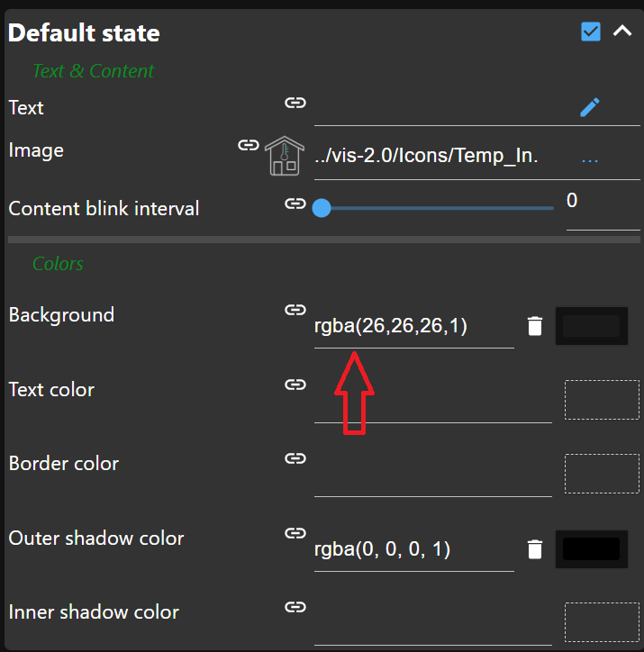Image resolution: width=644 pixels, height=652 pixels.
Task: Click link icon for Outer shadow color
Action: point(295,533)
